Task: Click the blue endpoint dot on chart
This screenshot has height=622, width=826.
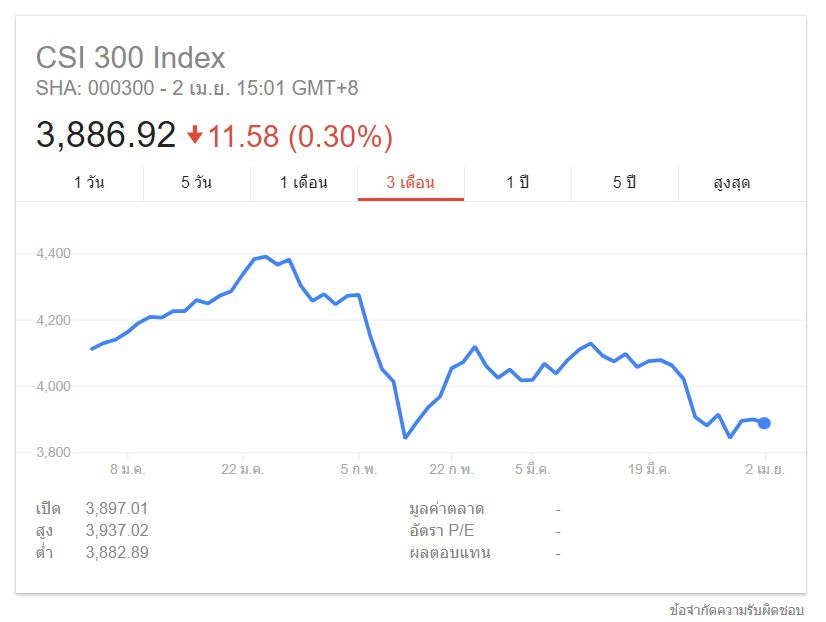Action: [x=764, y=423]
